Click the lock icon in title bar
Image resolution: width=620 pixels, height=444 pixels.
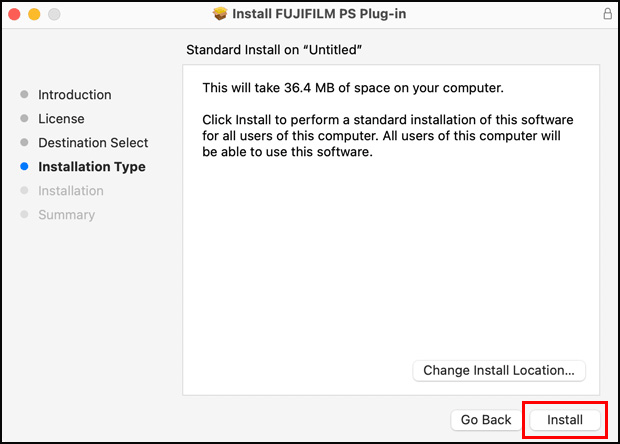607,15
